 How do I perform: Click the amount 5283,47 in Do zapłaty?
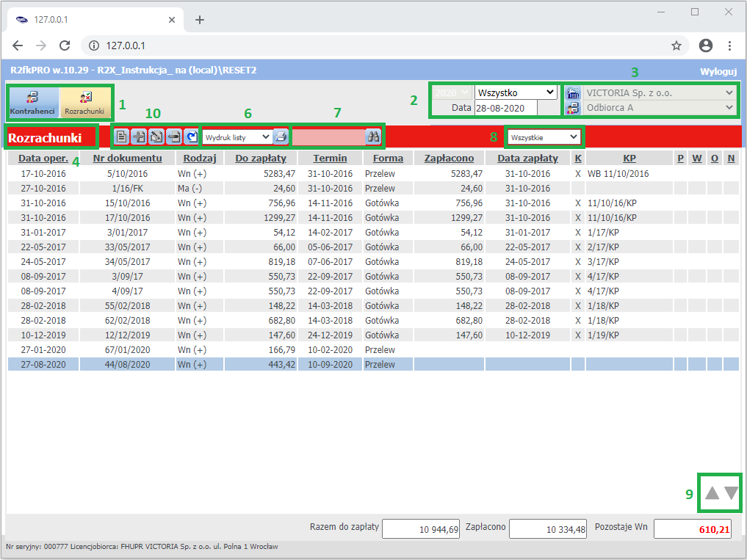279,174
